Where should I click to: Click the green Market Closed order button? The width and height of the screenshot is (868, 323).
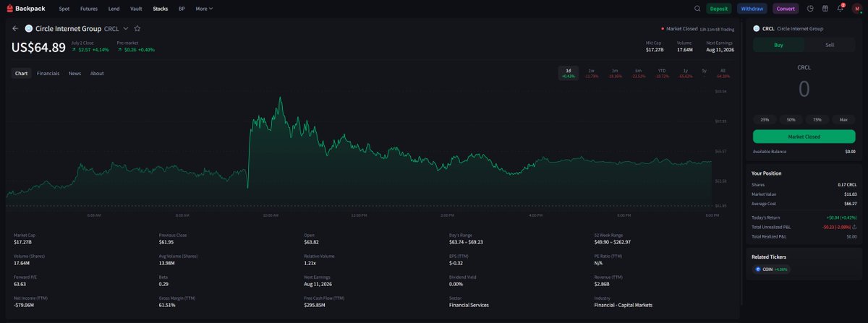(804, 137)
